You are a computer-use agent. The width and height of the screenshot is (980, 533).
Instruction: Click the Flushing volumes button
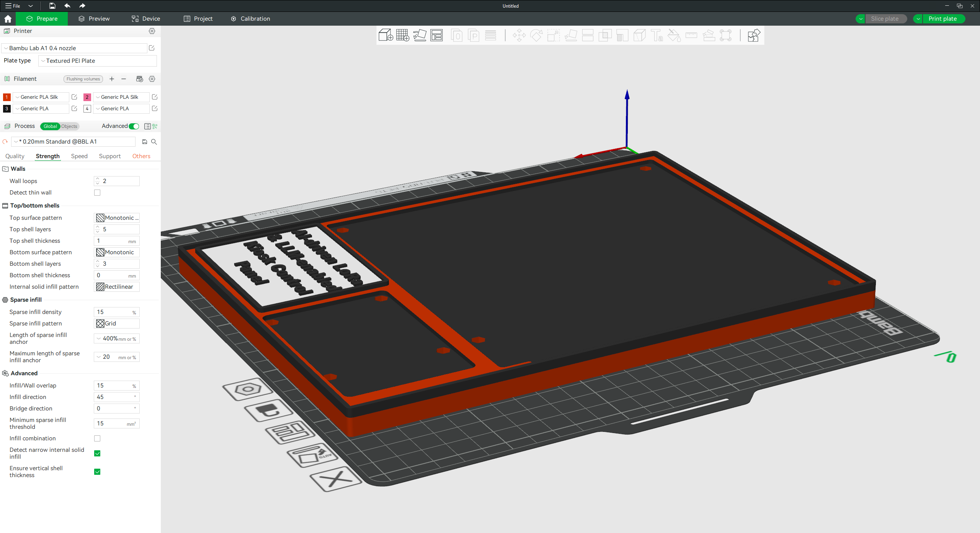click(x=83, y=79)
